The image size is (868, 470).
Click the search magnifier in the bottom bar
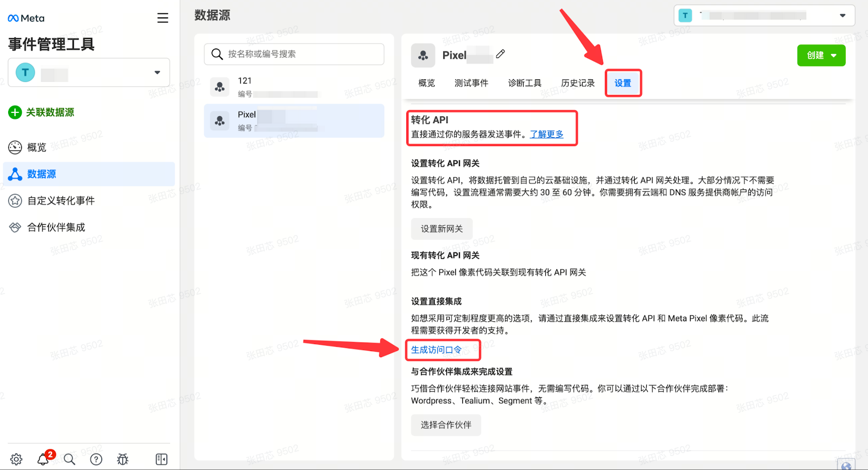coord(69,459)
